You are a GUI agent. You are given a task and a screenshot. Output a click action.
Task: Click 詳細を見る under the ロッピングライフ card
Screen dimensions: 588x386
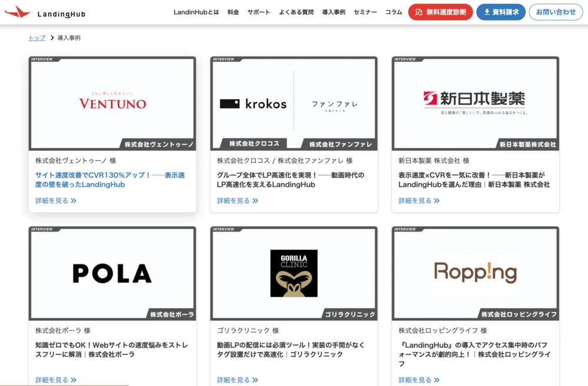pos(419,380)
